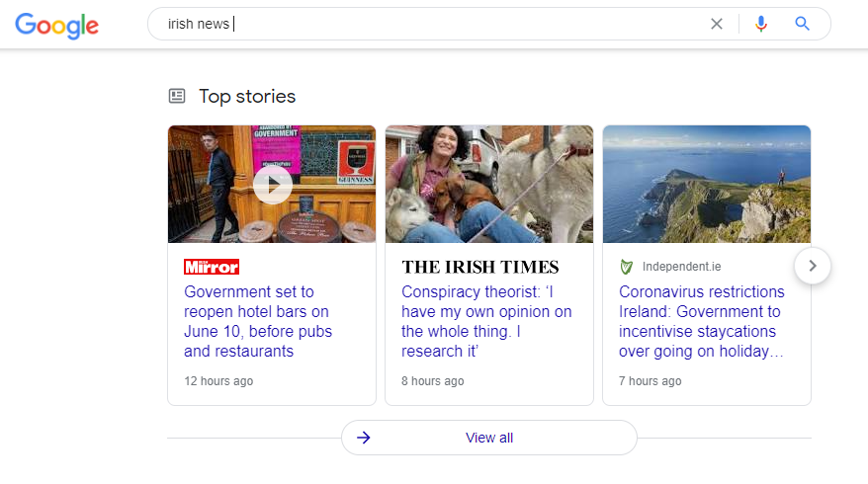Image resolution: width=868 pixels, height=484 pixels.
Task: Open View all top stories
Action: [489, 438]
